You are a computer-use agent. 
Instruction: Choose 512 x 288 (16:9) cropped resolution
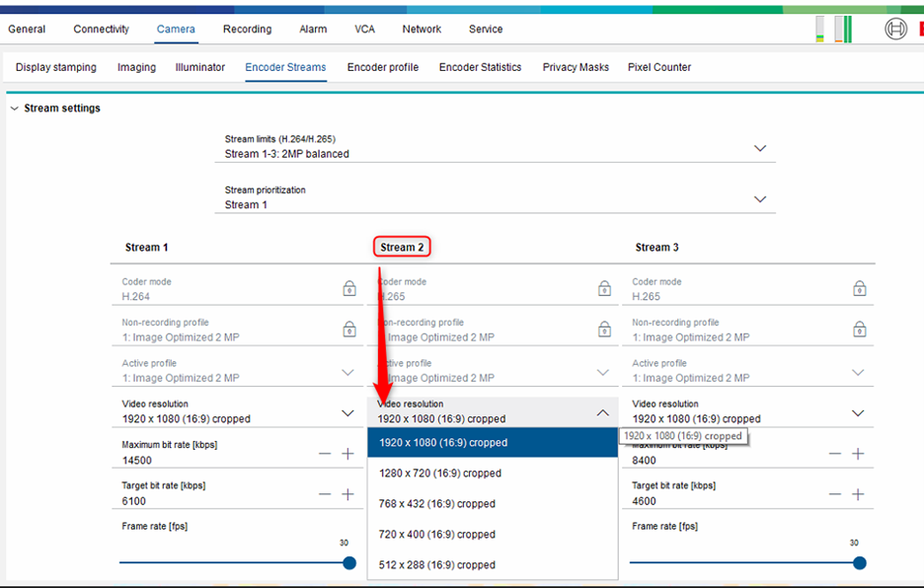437,565
